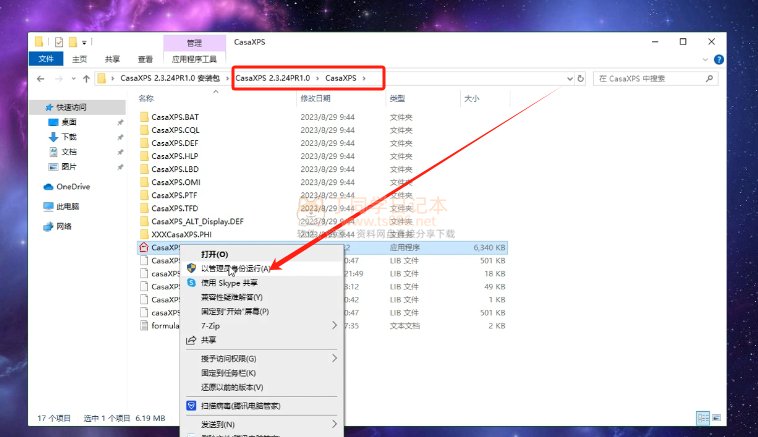758x437 pixels.
Task: Select the CasaXPS.CQL folder
Action: 175,130
